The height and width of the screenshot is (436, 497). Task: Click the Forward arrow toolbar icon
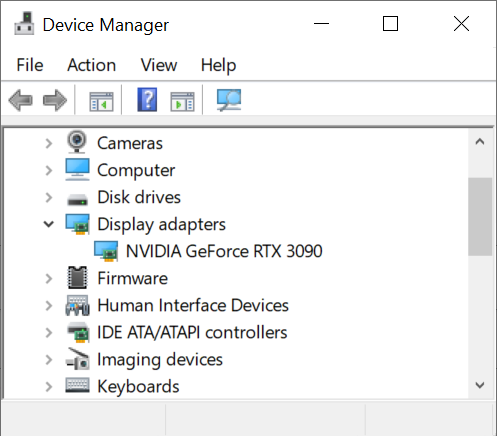tap(55, 100)
